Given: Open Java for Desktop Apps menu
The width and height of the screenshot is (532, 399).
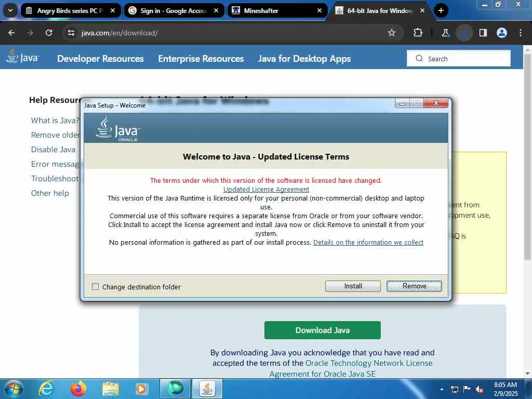Looking at the screenshot, I should coord(304,59).
